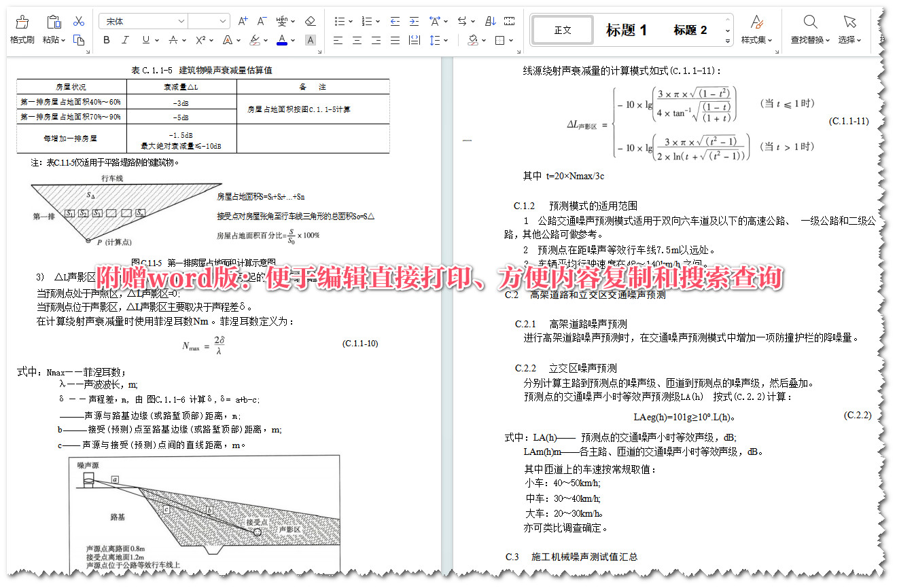Open Find and Replace (查找替换)
897x588 pixels.
point(810,30)
